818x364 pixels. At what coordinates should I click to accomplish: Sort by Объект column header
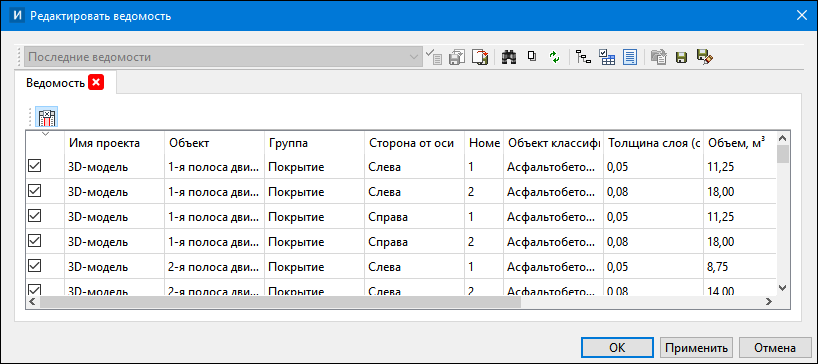tap(214, 143)
